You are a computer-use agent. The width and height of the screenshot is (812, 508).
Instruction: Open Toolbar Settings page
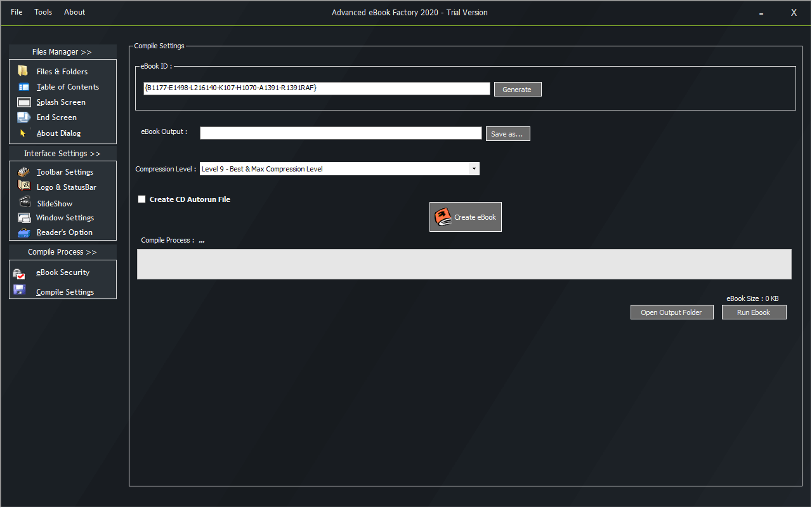[x=65, y=172]
